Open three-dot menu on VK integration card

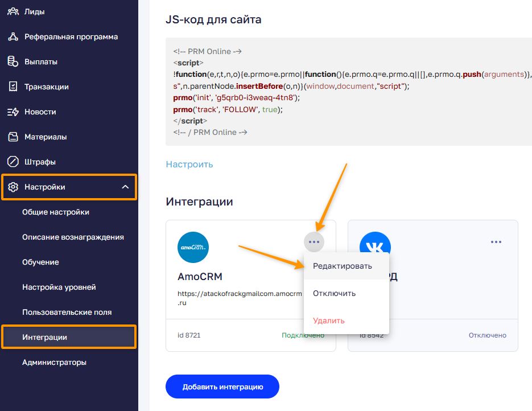(496, 242)
